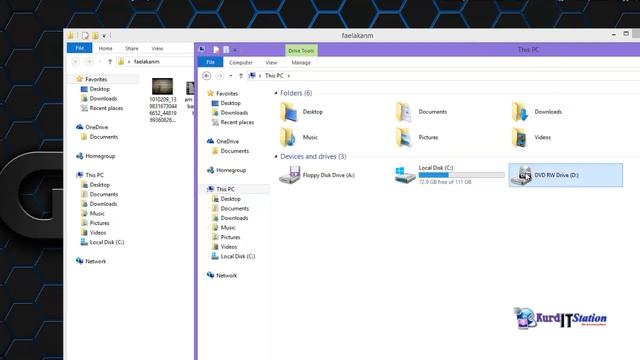Expand breadcrumb chevron after This PC in address bar
This screenshot has height=360, width=640.
[289, 76]
